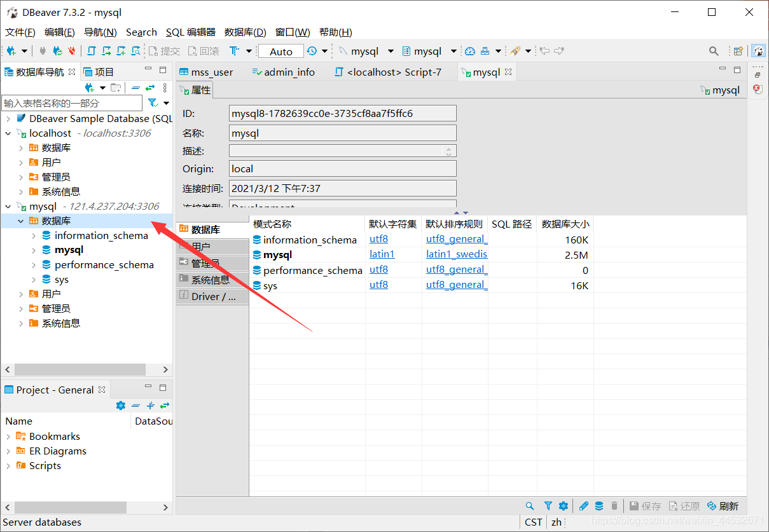Open active database mysql dropdown arrow
769x532 pixels.
pos(454,51)
